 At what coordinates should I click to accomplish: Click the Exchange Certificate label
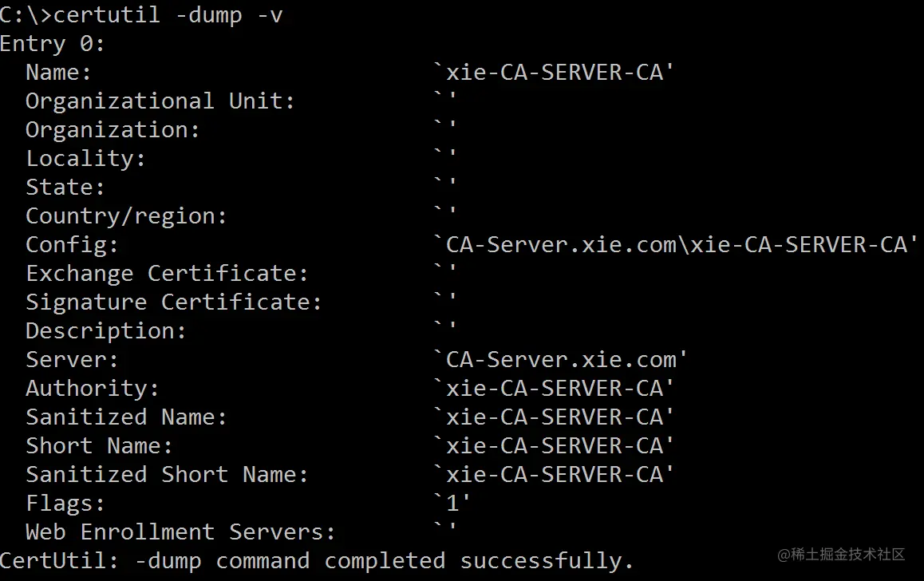pos(167,274)
